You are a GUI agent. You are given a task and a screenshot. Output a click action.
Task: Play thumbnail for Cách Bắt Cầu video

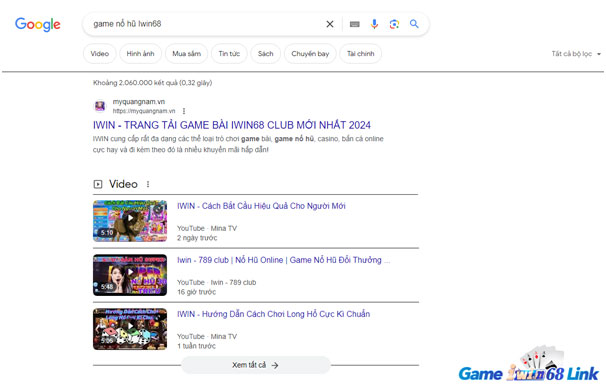[130, 221]
